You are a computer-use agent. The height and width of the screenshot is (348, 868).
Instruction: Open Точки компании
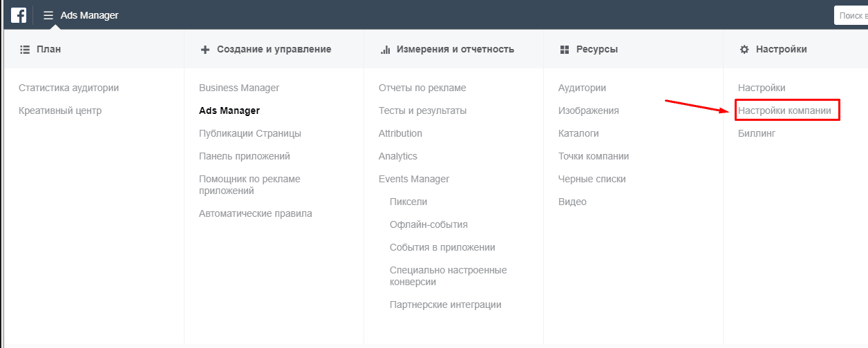click(594, 156)
